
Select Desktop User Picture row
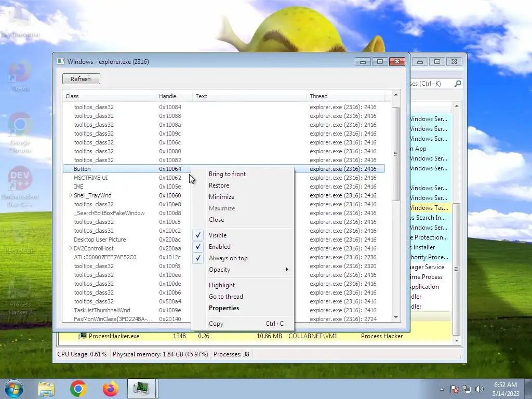point(224,239)
